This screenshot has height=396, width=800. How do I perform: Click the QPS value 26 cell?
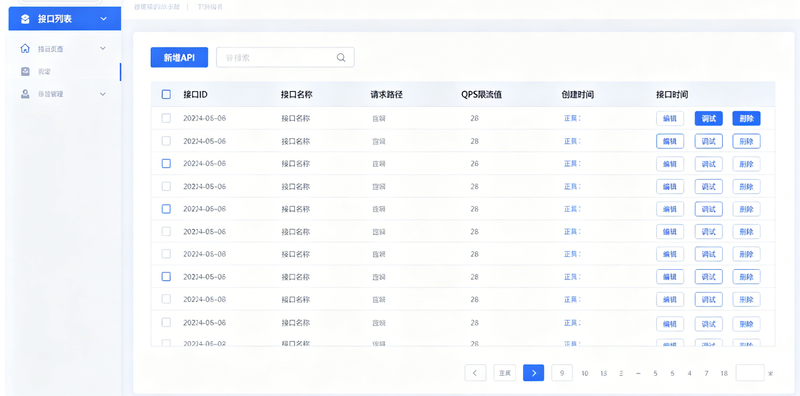coord(474,164)
